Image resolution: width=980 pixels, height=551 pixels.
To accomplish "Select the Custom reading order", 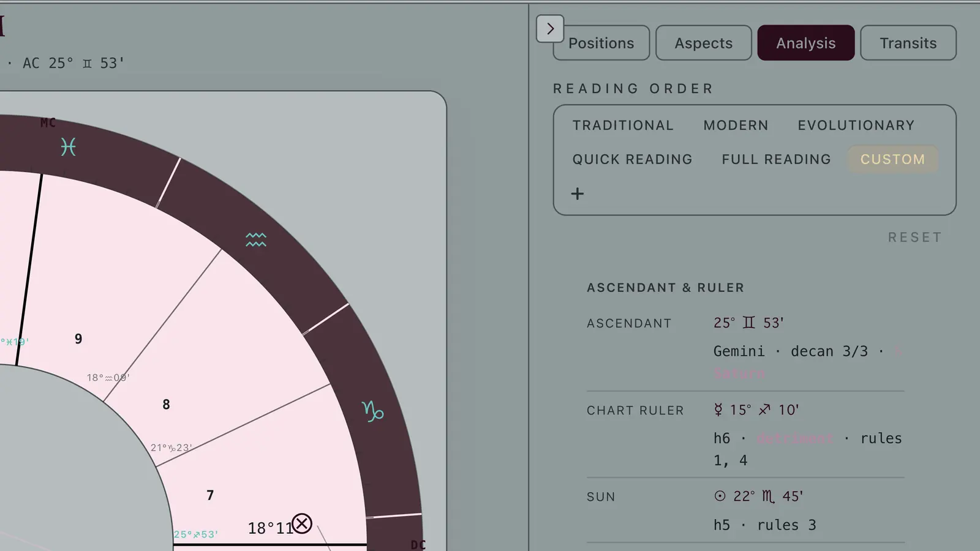I will pos(892,159).
